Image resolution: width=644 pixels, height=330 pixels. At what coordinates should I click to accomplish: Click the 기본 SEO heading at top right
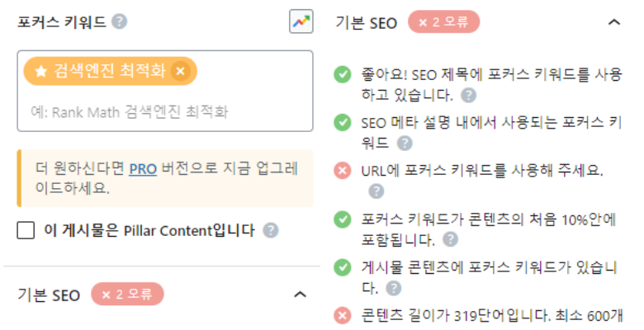(x=367, y=22)
